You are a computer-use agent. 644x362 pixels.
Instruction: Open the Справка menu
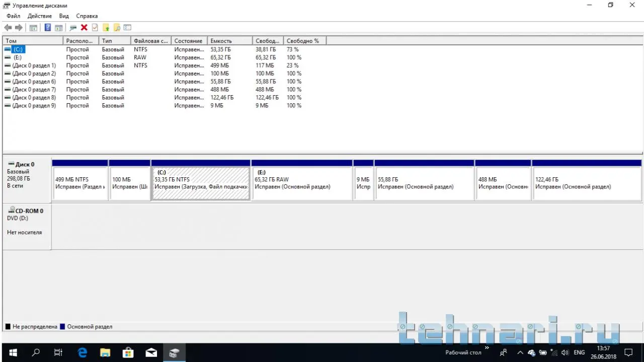(87, 16)
